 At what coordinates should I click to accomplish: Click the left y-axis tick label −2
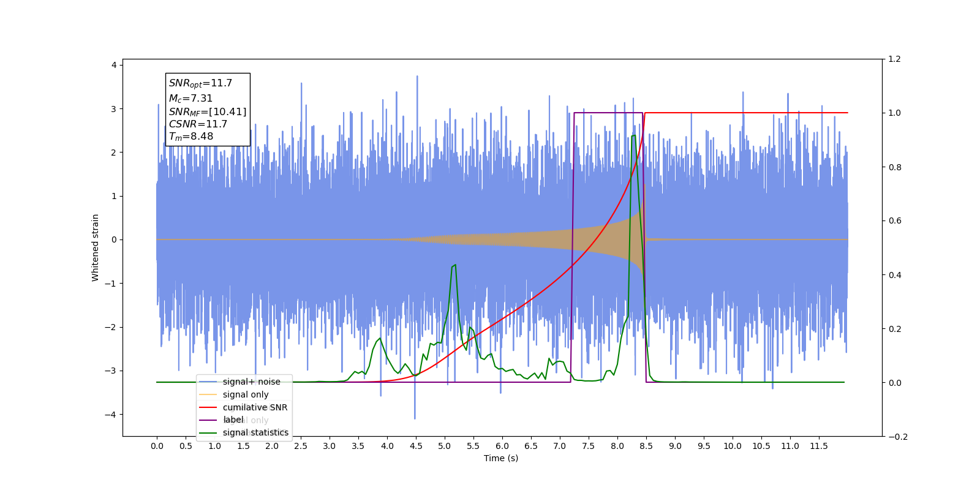111,327
